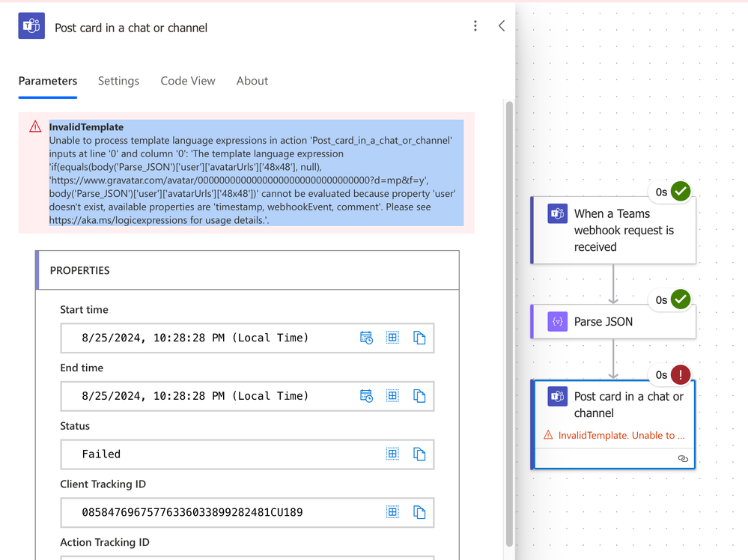
Task: Click the grid icon in Start time field
Action: pos(392,338)
